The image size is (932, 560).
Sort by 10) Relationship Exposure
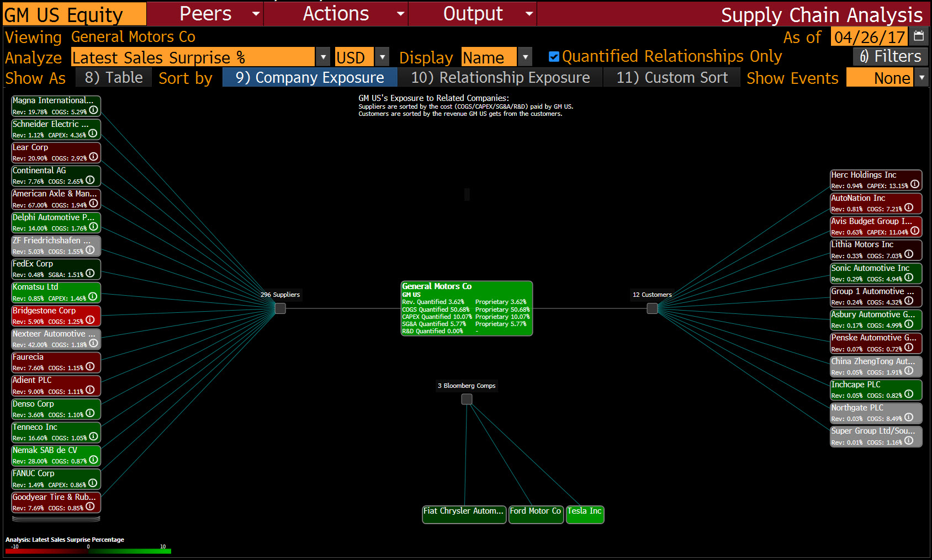point(500,78)
